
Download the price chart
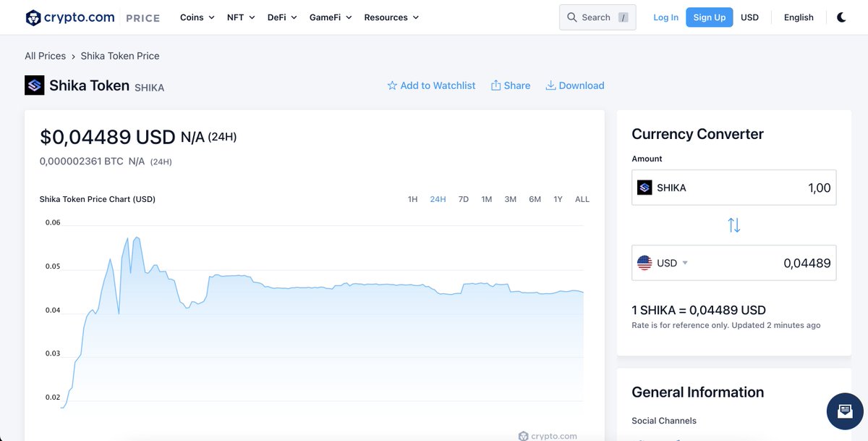point(575,85)
